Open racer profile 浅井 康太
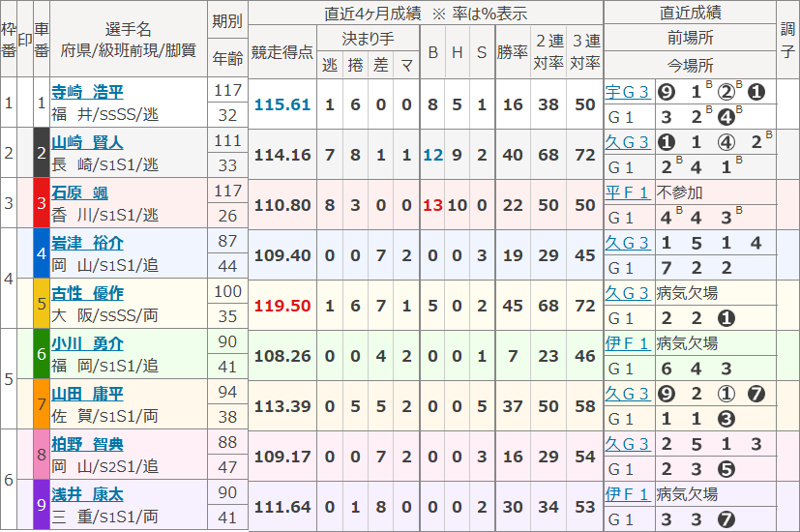 pos(87,495)
